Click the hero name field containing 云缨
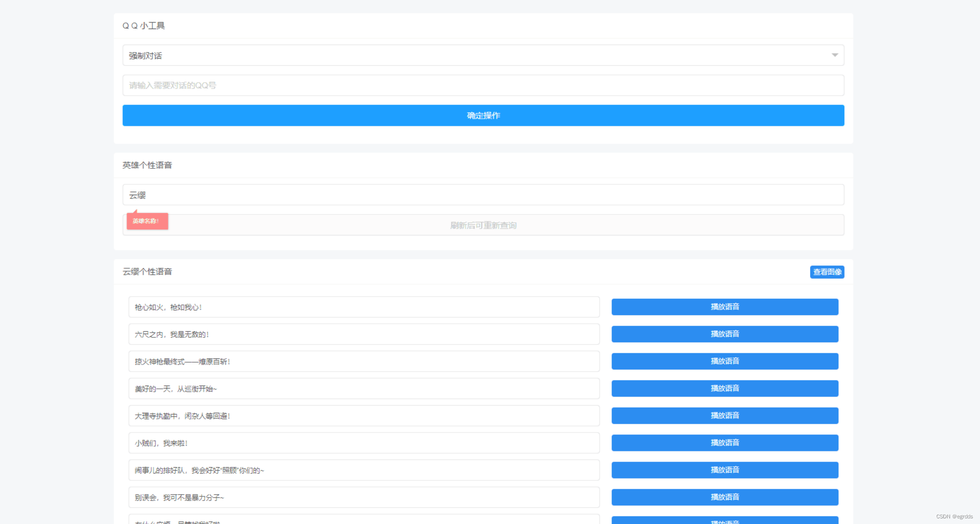 tap(483, 195)
